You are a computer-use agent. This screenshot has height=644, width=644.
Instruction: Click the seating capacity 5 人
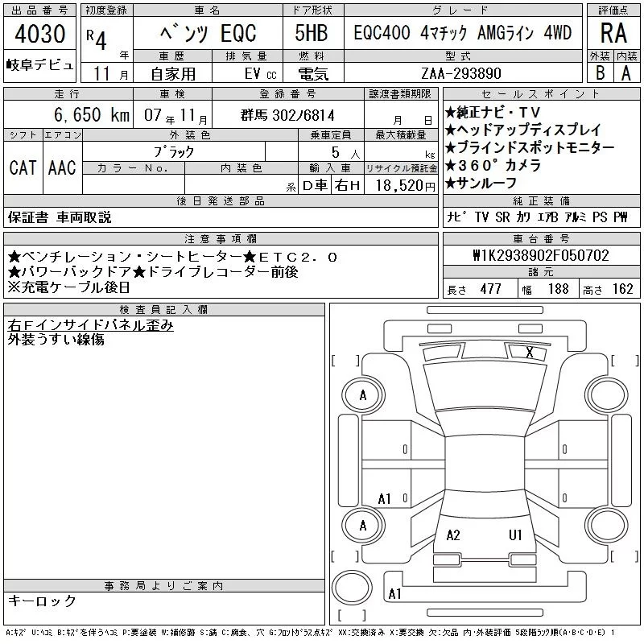click(346, 153)
